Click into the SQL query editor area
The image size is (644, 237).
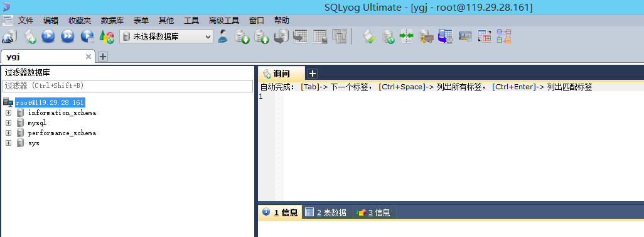pyautogui.click(x=463, y=146)
